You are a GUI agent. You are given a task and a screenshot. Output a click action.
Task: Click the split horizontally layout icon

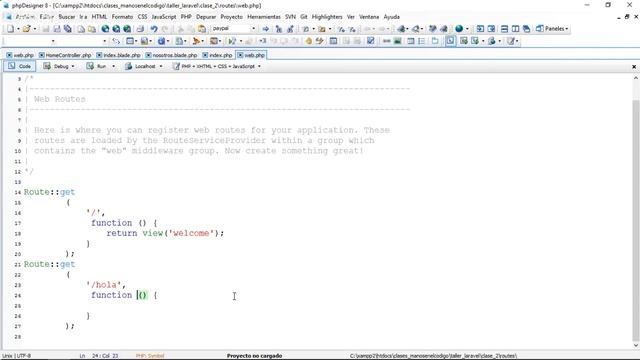(x=504, y=29)
